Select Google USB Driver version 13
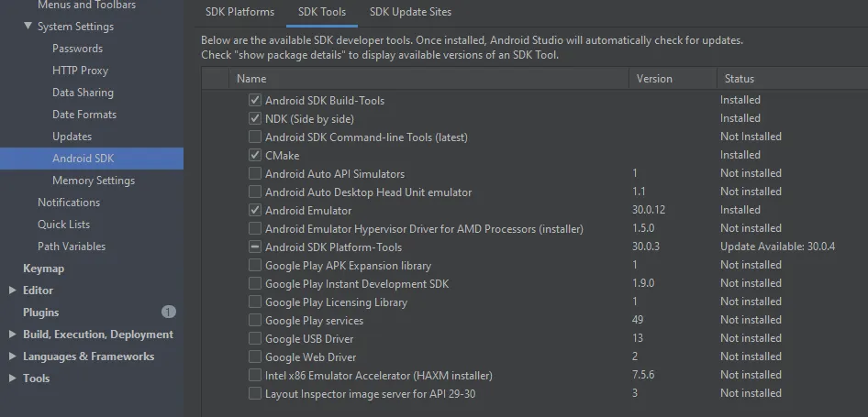The height and width of the screenshot is (417, 868). [x=637, y=338]
